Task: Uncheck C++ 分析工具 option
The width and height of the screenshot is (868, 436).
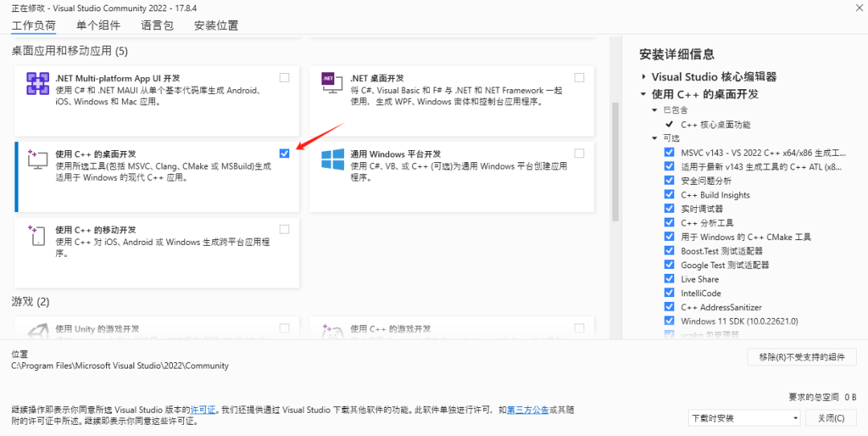Action: [x=669, y=222]
